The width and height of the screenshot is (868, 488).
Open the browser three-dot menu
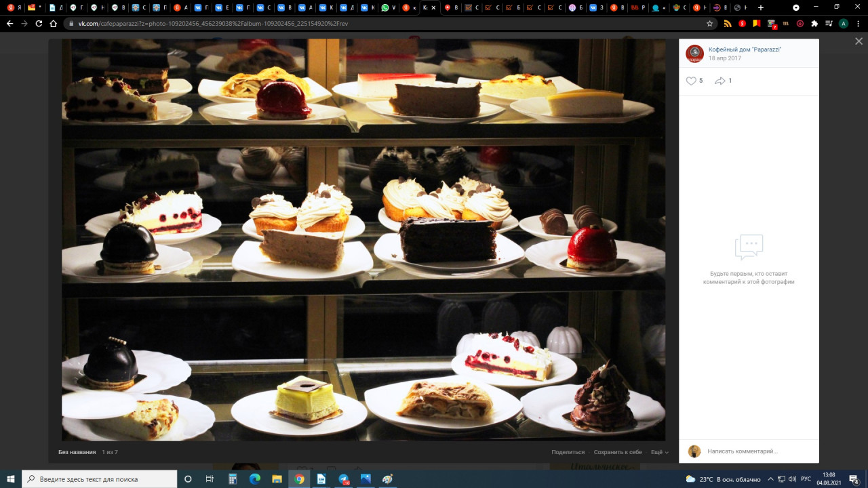click(x=858, y=23)
